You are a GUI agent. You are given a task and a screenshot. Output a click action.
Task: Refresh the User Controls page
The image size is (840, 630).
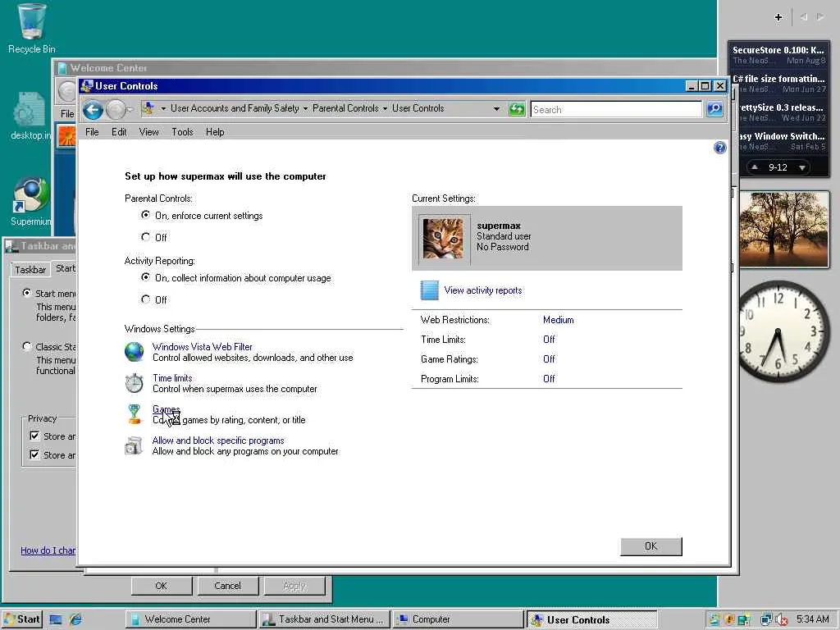tap(517, 109)
